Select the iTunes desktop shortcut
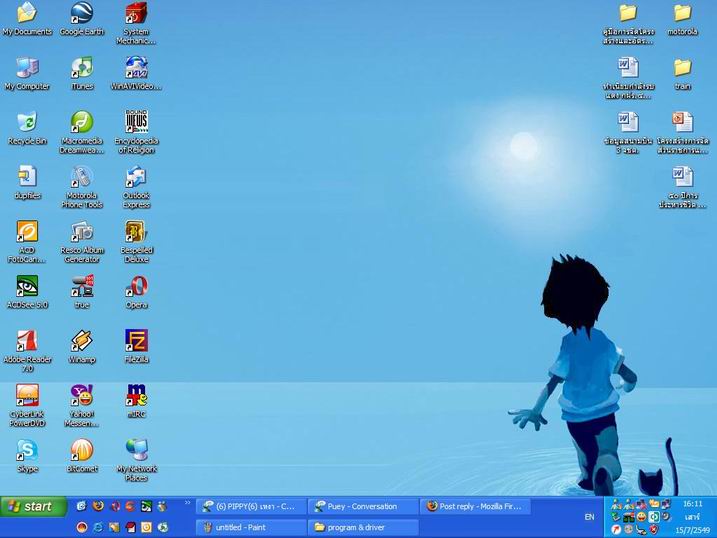 point(82,73)
